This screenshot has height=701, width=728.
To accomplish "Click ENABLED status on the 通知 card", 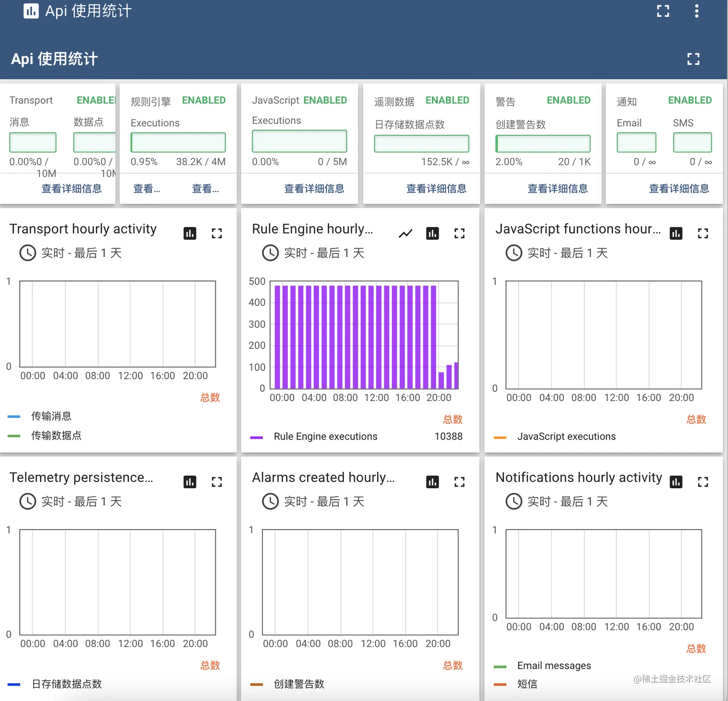I will pos(690,100).
